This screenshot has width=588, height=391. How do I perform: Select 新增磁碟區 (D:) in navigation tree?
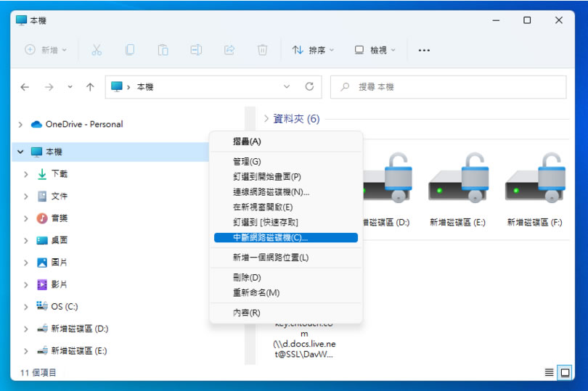(80, 329)
